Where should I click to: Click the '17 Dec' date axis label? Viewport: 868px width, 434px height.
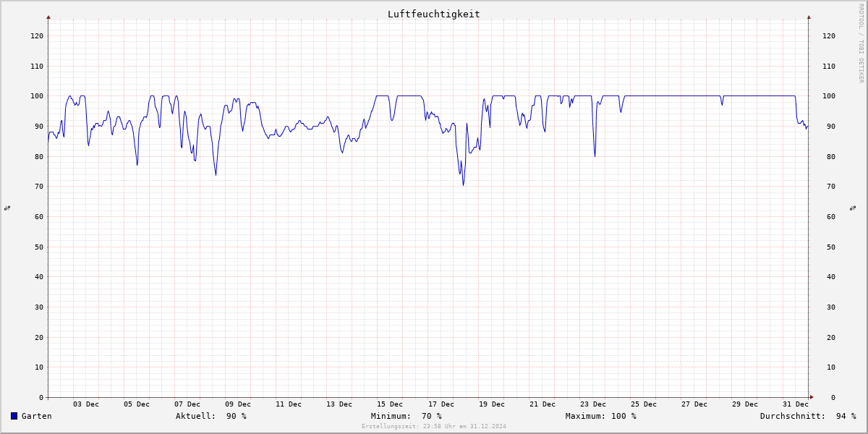tap(441, 404)
